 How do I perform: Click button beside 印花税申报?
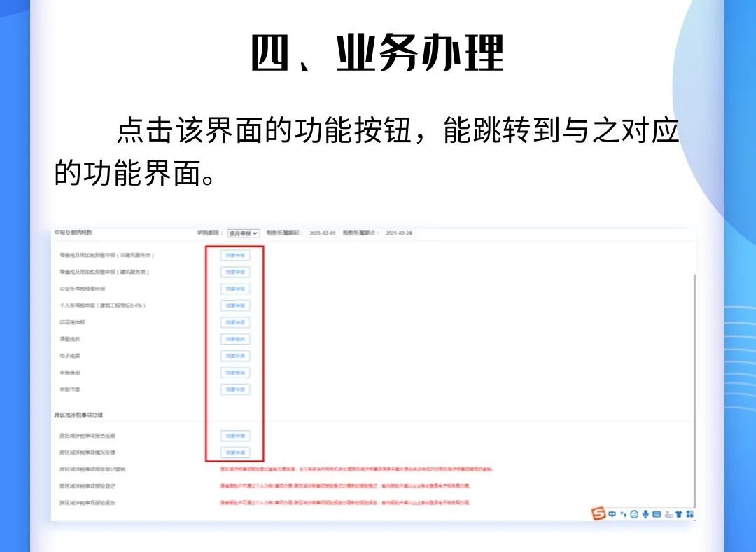coord(235,322)
